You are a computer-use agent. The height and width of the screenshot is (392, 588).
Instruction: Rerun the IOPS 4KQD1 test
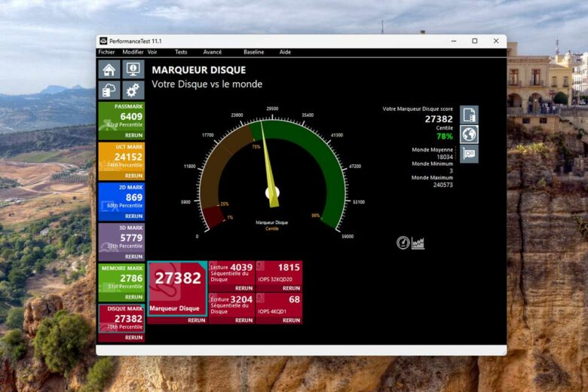[x=292, y=320]
